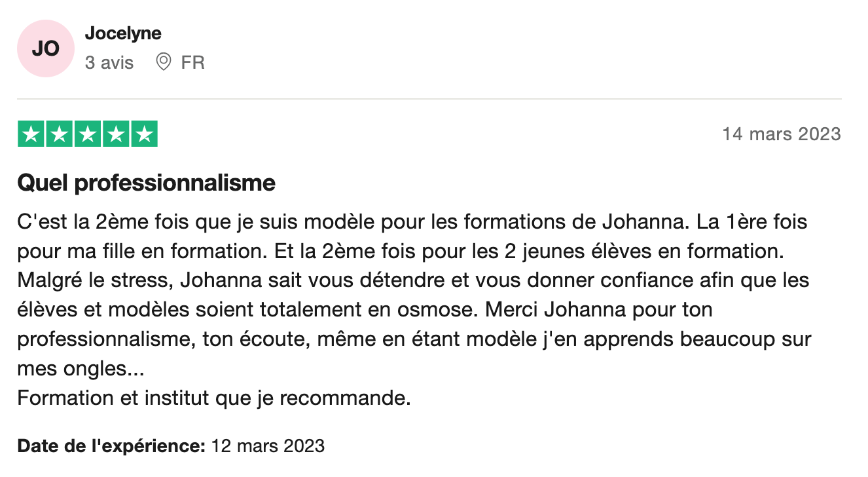Click the "3 avis" review count

coord(109,63)
